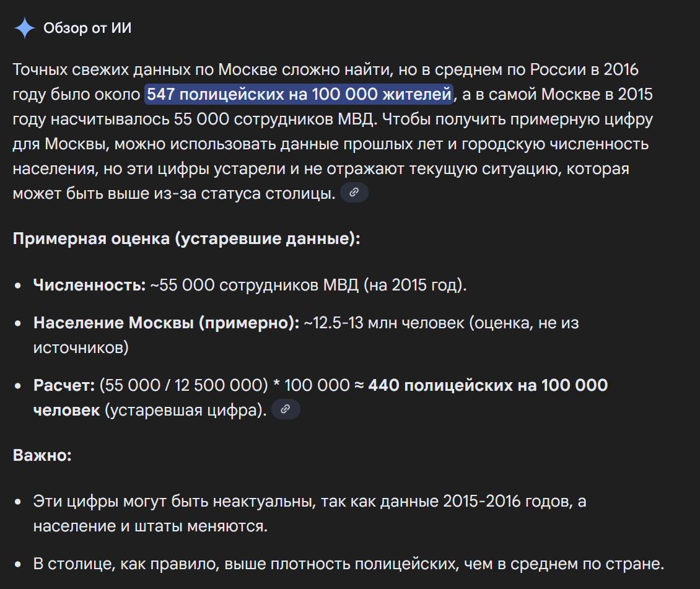Viewport: 700px width, 589px height.
Task: Click the "Примерная оценка (устаревшие данные):" heading
Action: (186, 239)
